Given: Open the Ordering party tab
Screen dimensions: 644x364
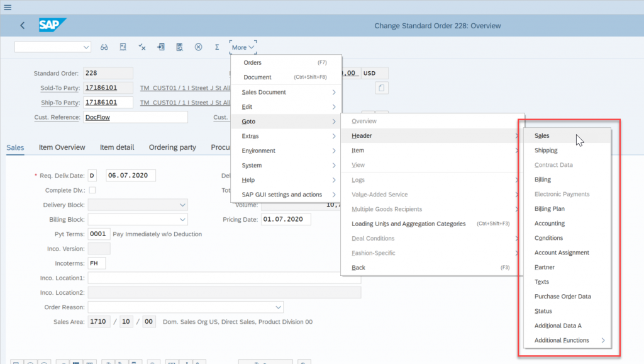Looking at the screenshot, I should point(172,147).
